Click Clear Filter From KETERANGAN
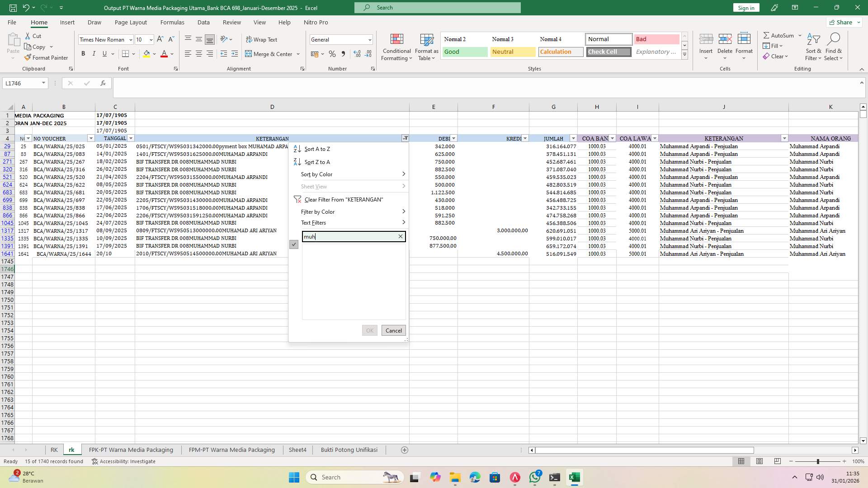868x488 pixels. pyautogui.click(x=344, y=199)
